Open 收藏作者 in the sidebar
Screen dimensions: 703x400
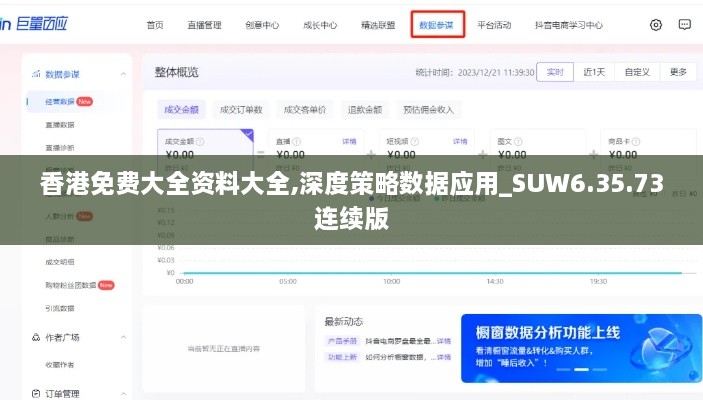coord(60,365)
